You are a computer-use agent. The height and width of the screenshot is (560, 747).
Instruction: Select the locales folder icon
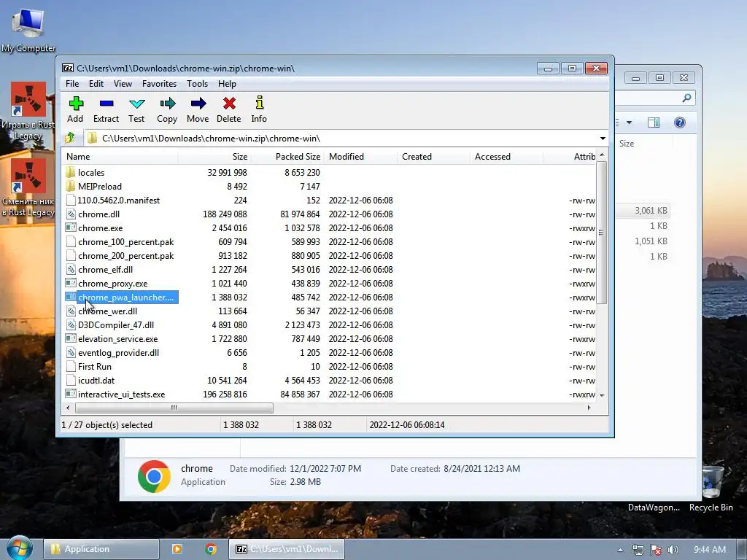pos(71,172)
